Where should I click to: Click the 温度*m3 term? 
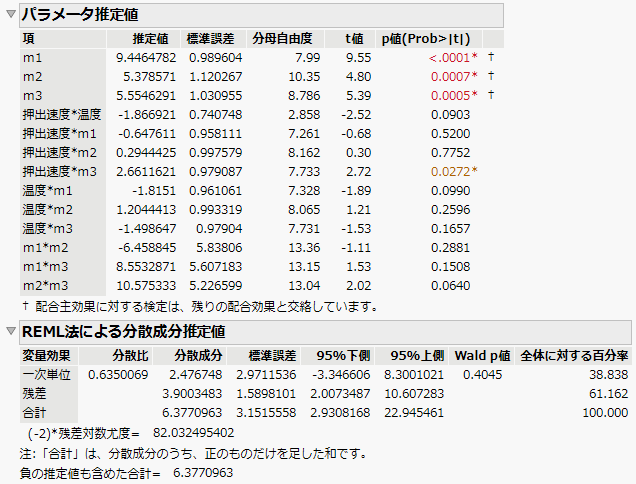47,229
